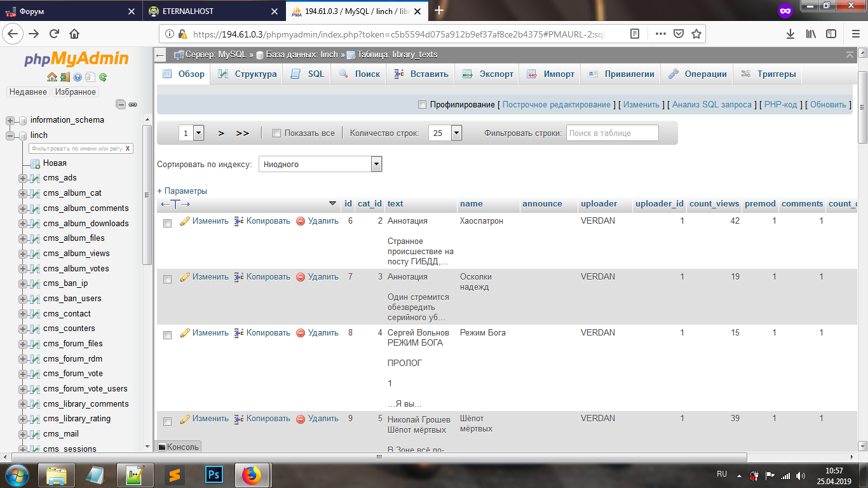868x488 pixels.
Task: Select row checkbox for Режим Бога
Action: (168, 335)
